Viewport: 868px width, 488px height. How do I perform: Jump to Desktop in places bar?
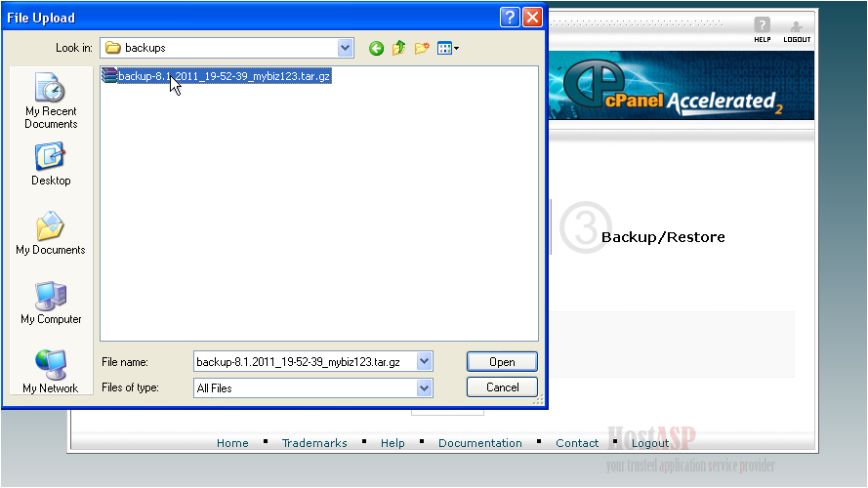51,165
